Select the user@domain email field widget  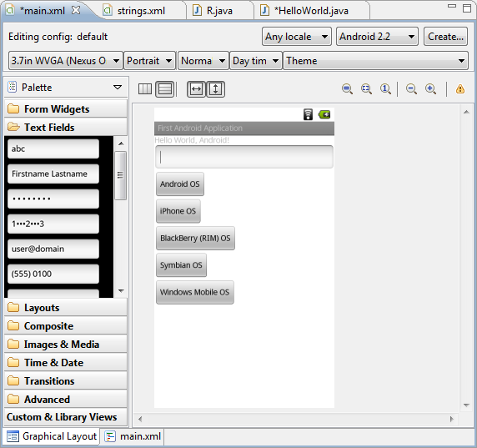(x=53, y=249)
